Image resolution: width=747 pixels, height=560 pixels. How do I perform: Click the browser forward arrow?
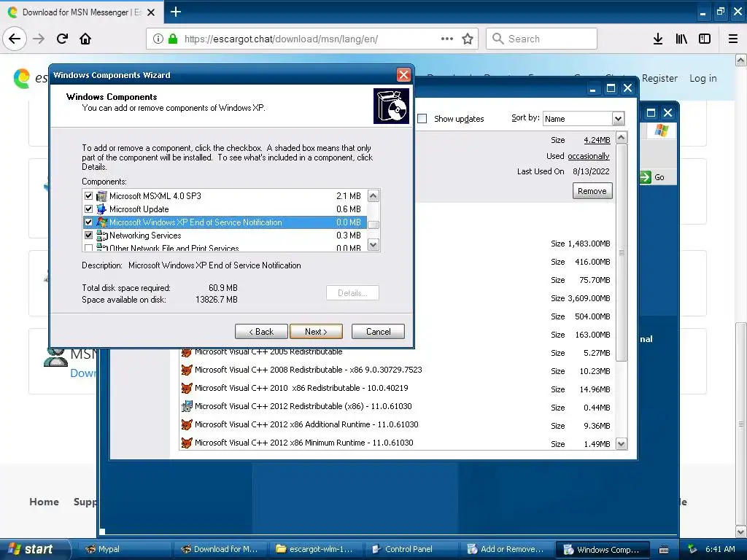[39, 39]
